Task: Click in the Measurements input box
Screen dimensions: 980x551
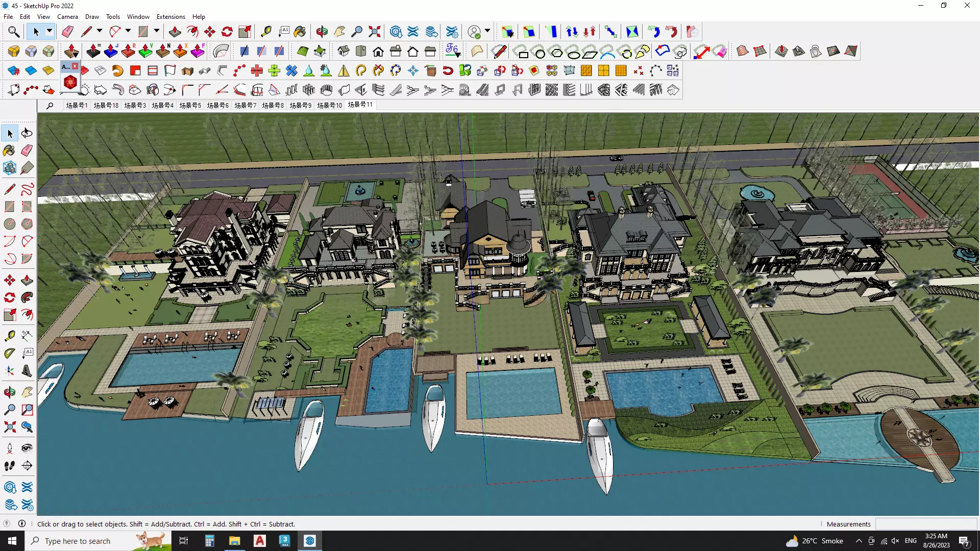Action: (926, 524)
